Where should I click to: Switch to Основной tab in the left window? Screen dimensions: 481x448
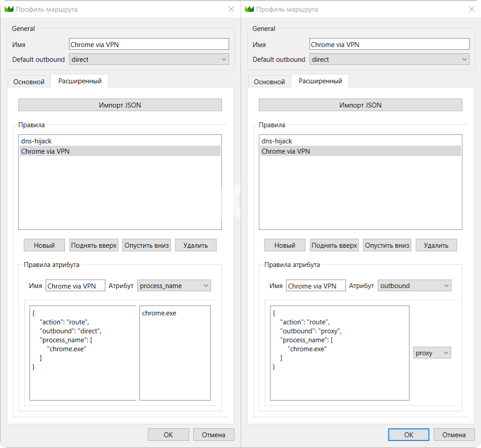coord(29,82)
